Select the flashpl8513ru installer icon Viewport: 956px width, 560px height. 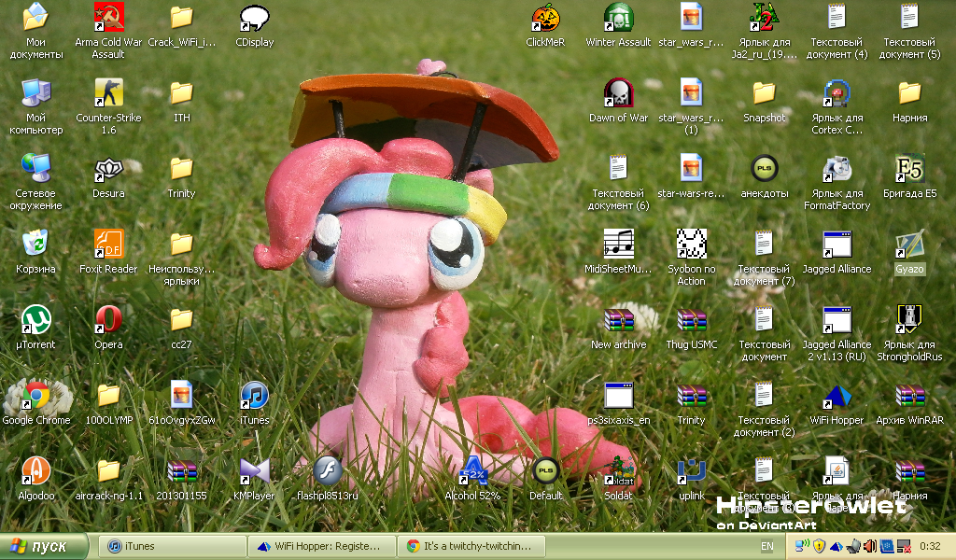point(327,470)
